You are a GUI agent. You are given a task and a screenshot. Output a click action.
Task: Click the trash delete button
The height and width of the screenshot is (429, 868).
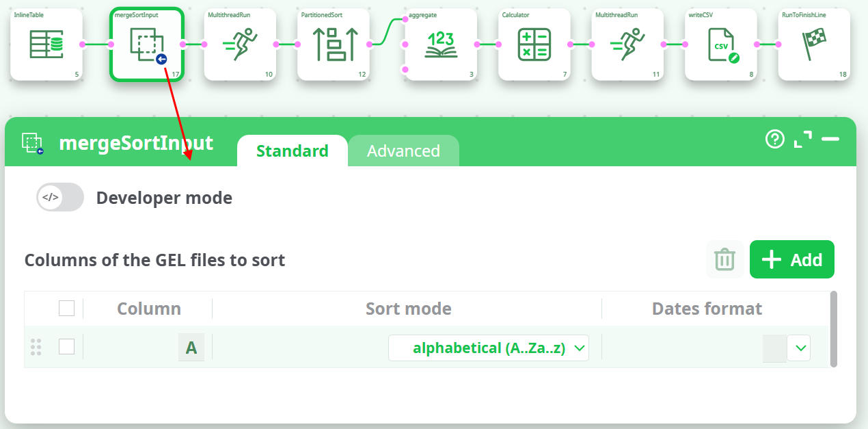tap(724, 259)
